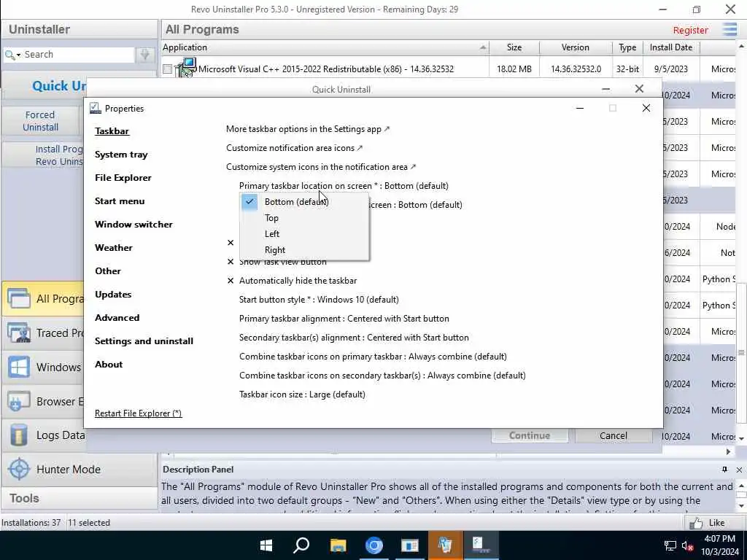Sort by Install Date column header
The width and height of the screenshot is (747, 560).
(671, 47)
